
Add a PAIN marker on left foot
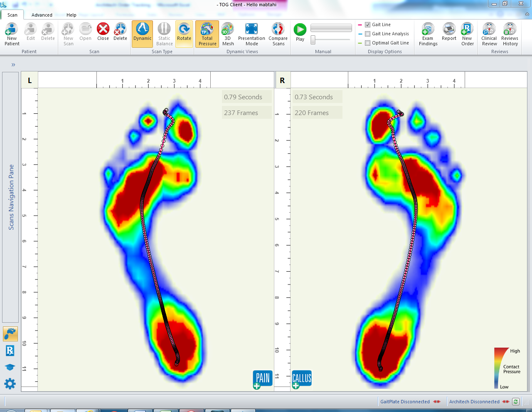(262, 379)
